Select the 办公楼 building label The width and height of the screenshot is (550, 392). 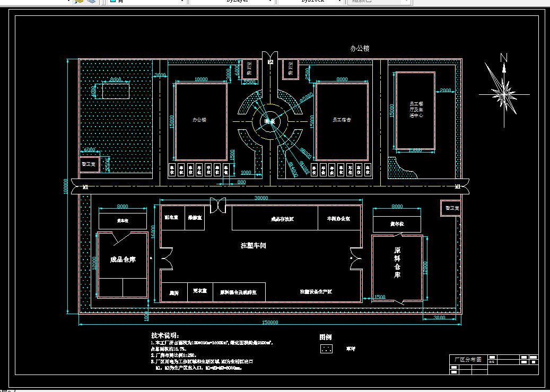click(201, 120)
